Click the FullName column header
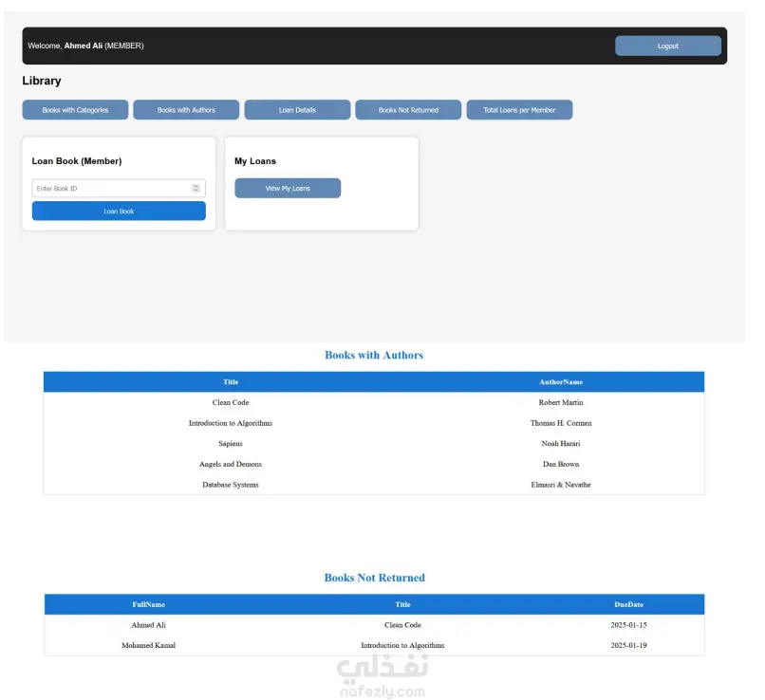This screenshot has width=765, height=700. [x=148, y=604]
